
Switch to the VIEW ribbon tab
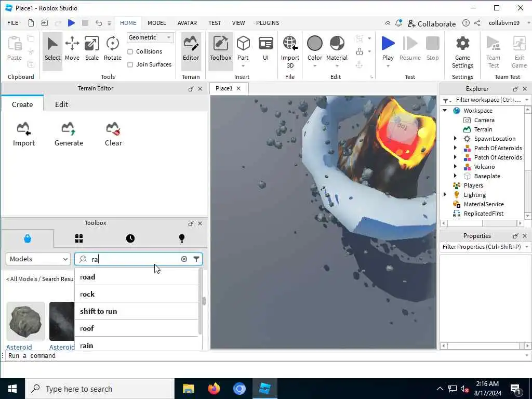pos(238,23)
